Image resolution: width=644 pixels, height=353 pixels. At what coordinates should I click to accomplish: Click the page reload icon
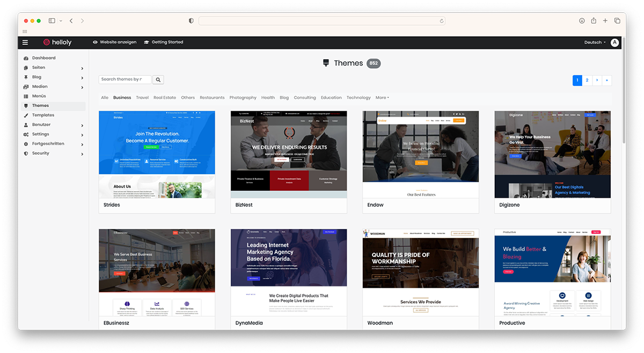tap(442, 21)
